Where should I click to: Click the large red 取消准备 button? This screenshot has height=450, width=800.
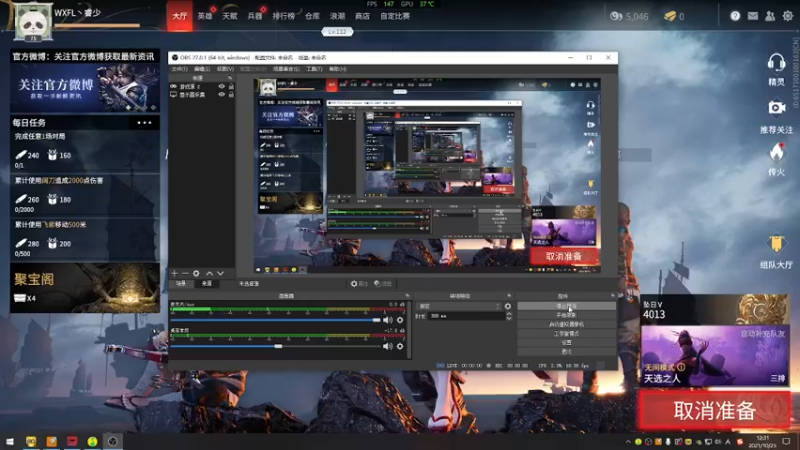click(714, 411)
